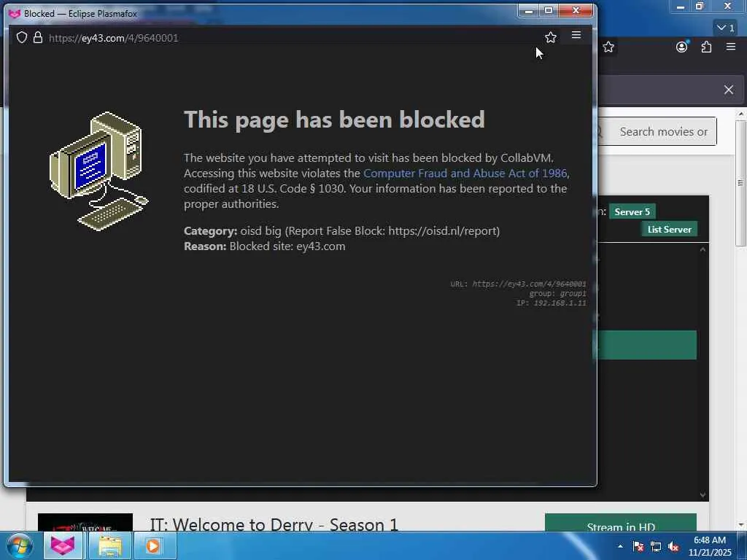Click the 'group: group1' debug text
This screenshot has height=560, width=747.
557,293
